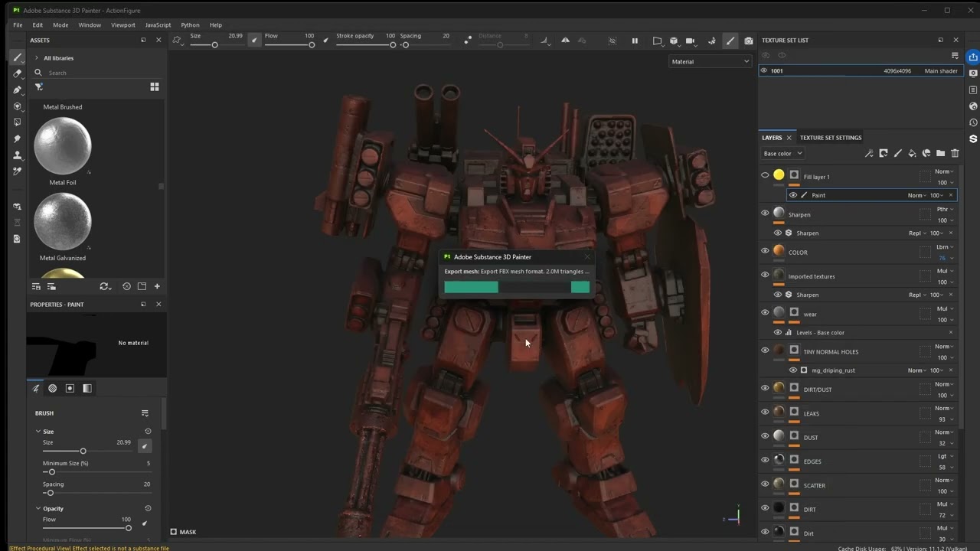Image resolution: width=980 pixels, height=551 pixels.
Task: Switch to Texture Set Settings tab
Action: [831, 138]
